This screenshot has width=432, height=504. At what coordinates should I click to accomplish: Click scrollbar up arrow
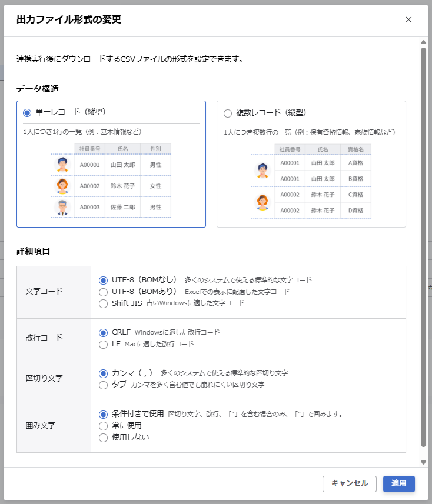coord(423,42)
